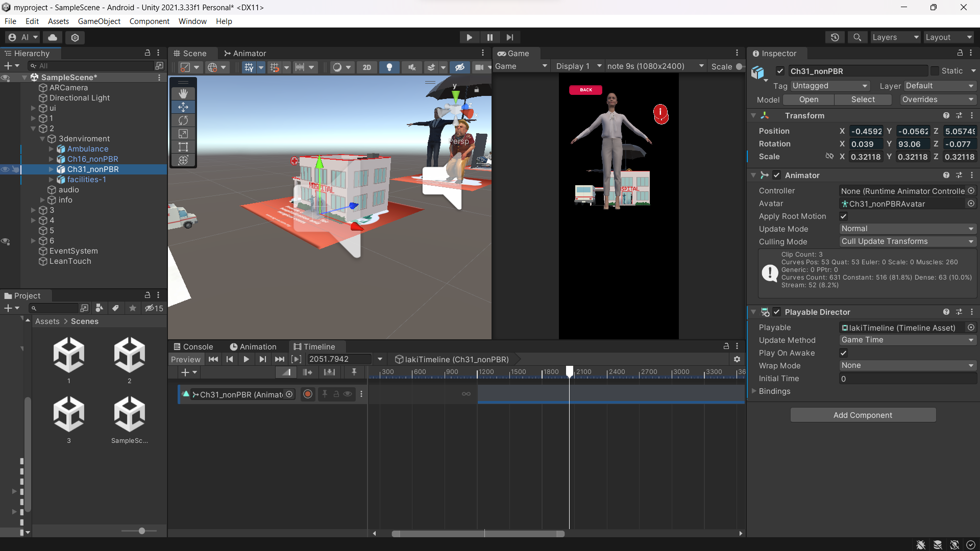Click the timeline record button
Viewport: 980px width, 551px height.
coord(308,394)
